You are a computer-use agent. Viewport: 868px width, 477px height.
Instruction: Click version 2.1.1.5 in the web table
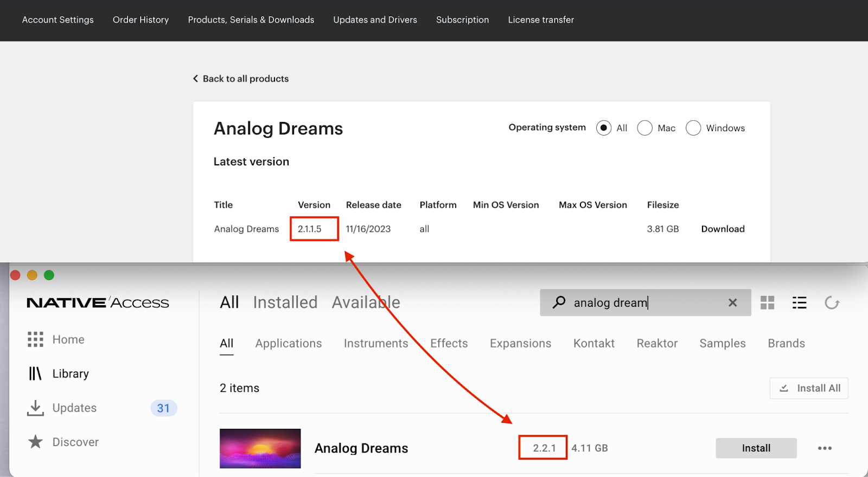point(309,229)
